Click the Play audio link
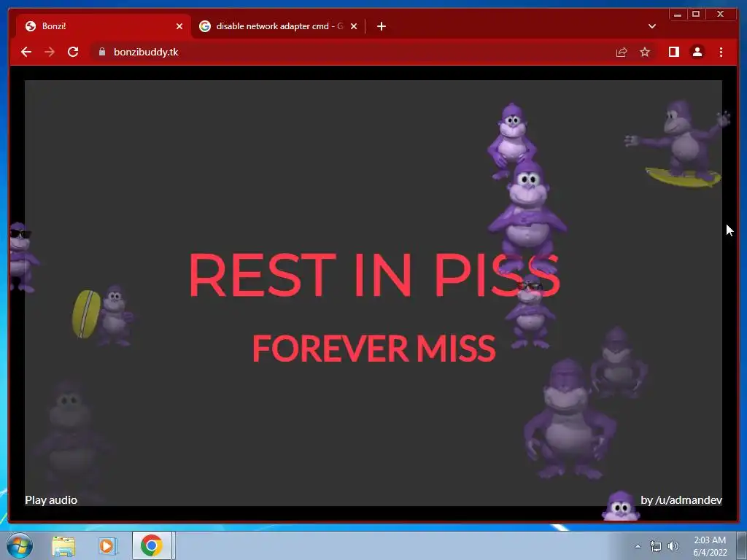Viewport: 747px width, 560px height. tap(51, 500)
